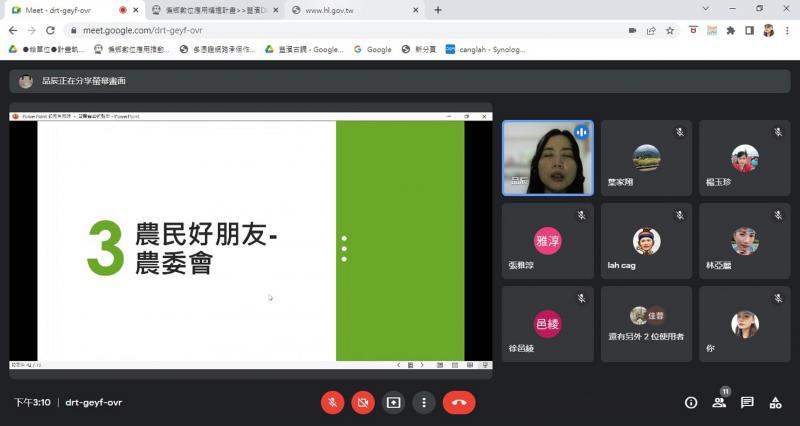Open the 新分頁 bookmark
This screenshot has height=426, width=800.
(x=419, y=49)
